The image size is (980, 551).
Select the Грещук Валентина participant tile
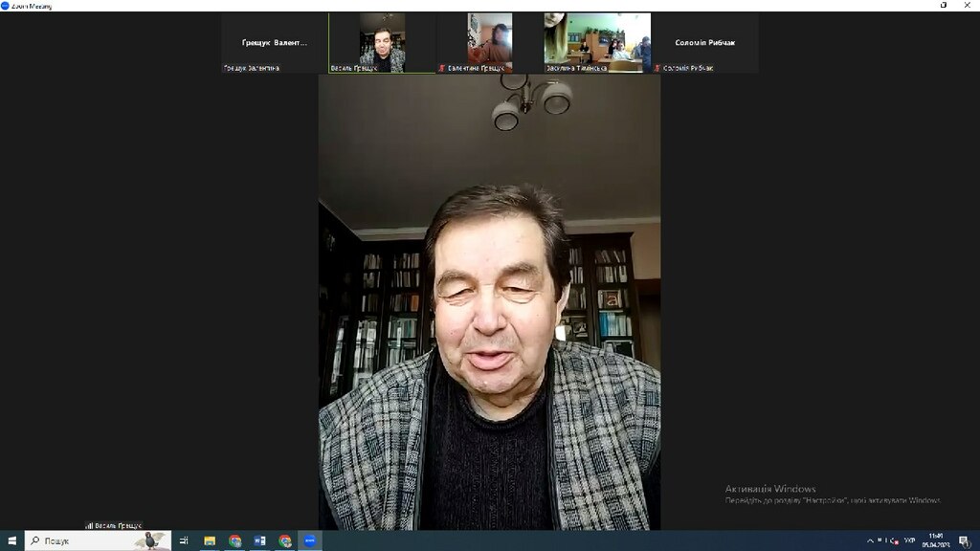[275, 42]
